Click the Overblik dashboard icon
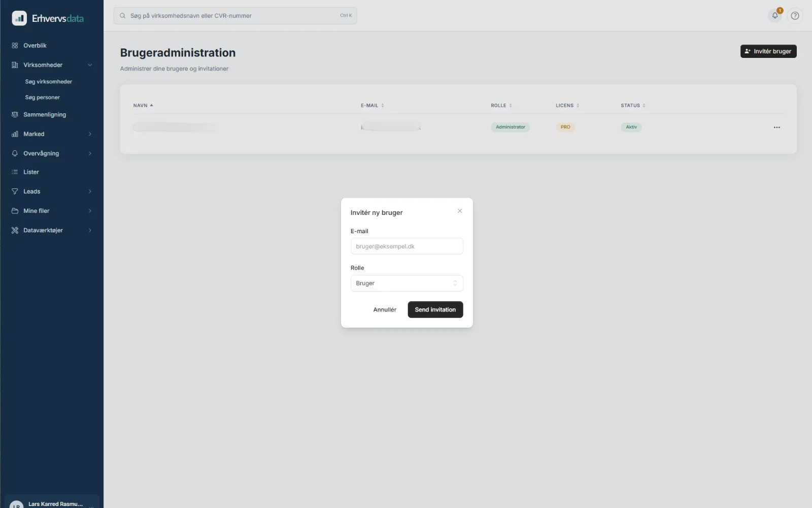 (15, 46)
